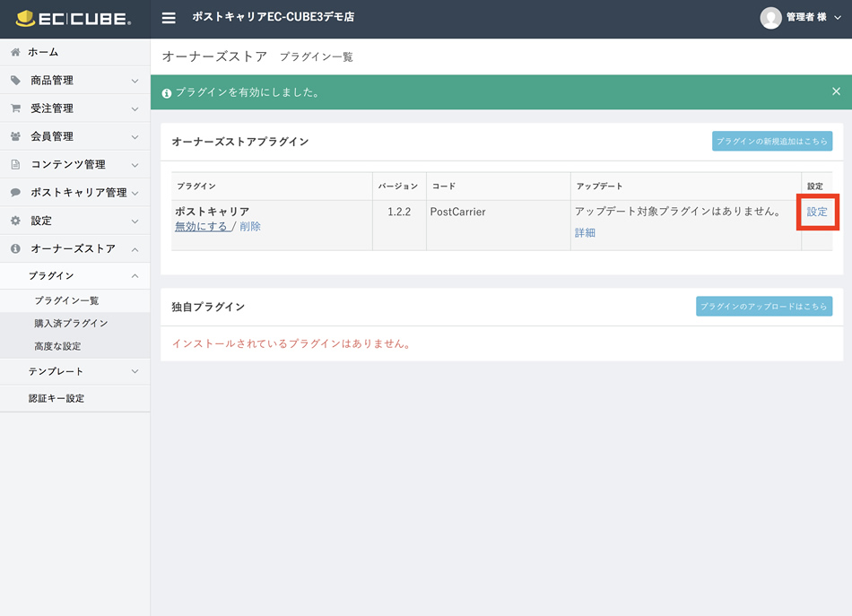Click the オーナーズストアプラグイン section heading
Image resolution: width=852 pixels, height=616 pixels.
pyautogui.click(x=240, y=142)
